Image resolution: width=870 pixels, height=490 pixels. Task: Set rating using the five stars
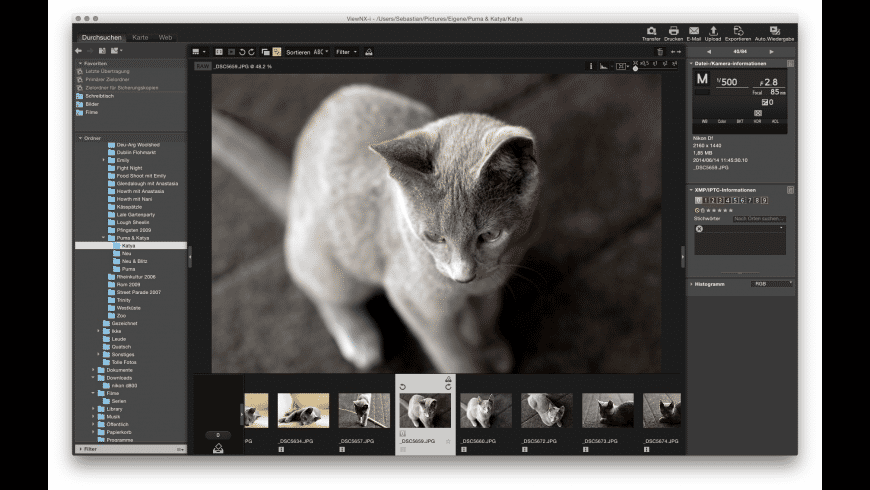(x=720, y=210)
